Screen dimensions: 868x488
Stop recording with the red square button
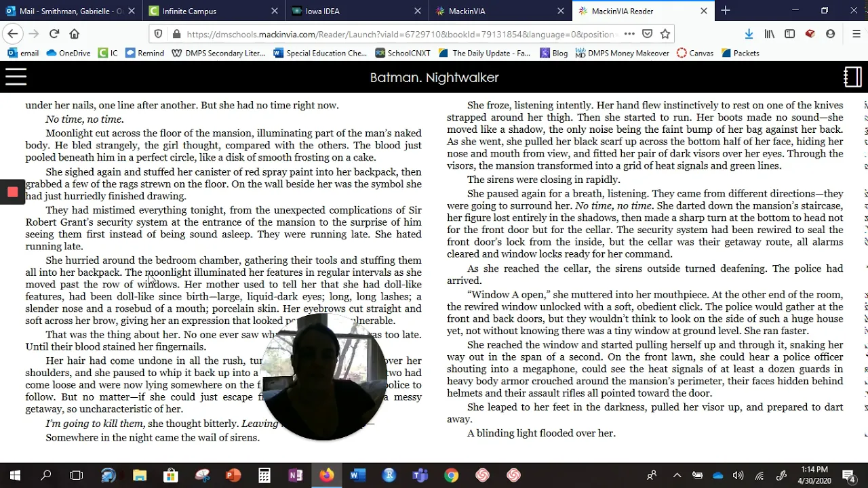pyautogui.click(x=12, y=192)
